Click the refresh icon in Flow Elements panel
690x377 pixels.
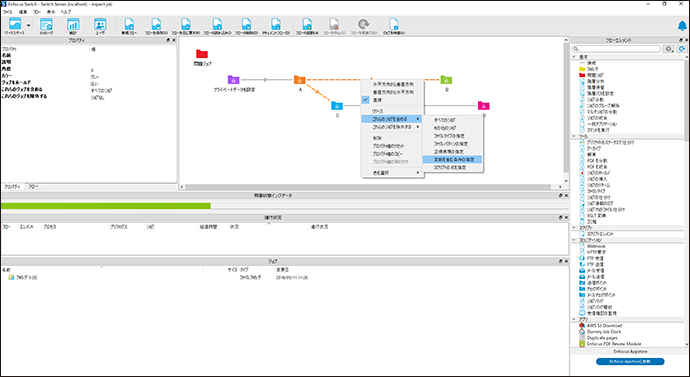point(682,49)
